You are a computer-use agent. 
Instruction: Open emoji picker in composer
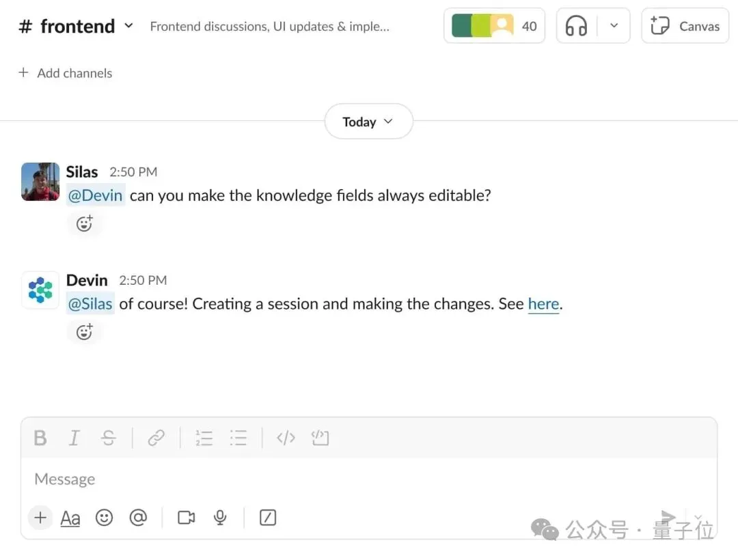[x=104, y=518]
